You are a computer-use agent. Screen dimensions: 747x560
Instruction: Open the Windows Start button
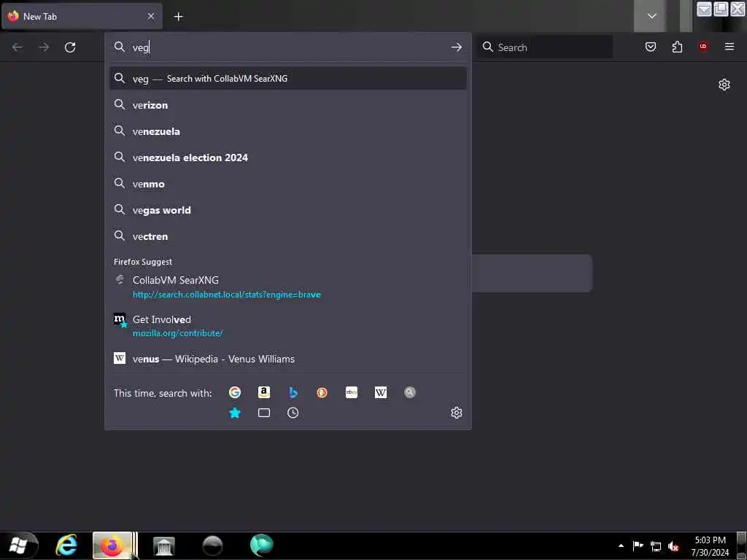click(18, 545)
